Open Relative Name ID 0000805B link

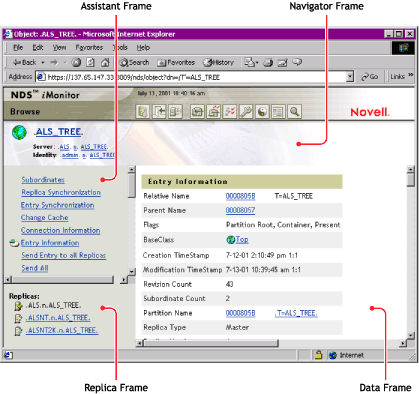tap(241, 196)
